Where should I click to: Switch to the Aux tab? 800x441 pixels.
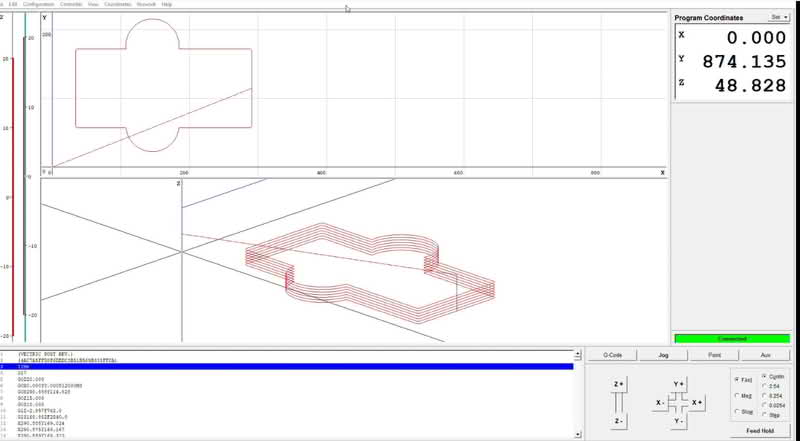point(765,355)
